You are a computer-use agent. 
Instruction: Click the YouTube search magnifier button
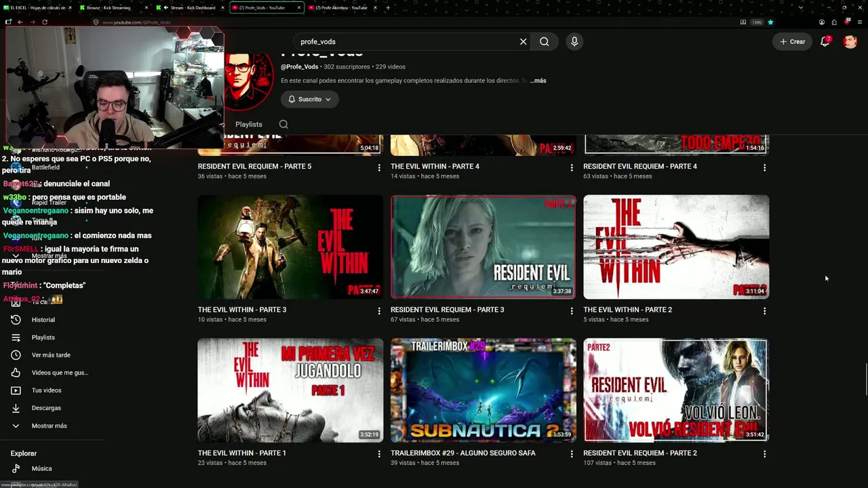click(545, 41)
